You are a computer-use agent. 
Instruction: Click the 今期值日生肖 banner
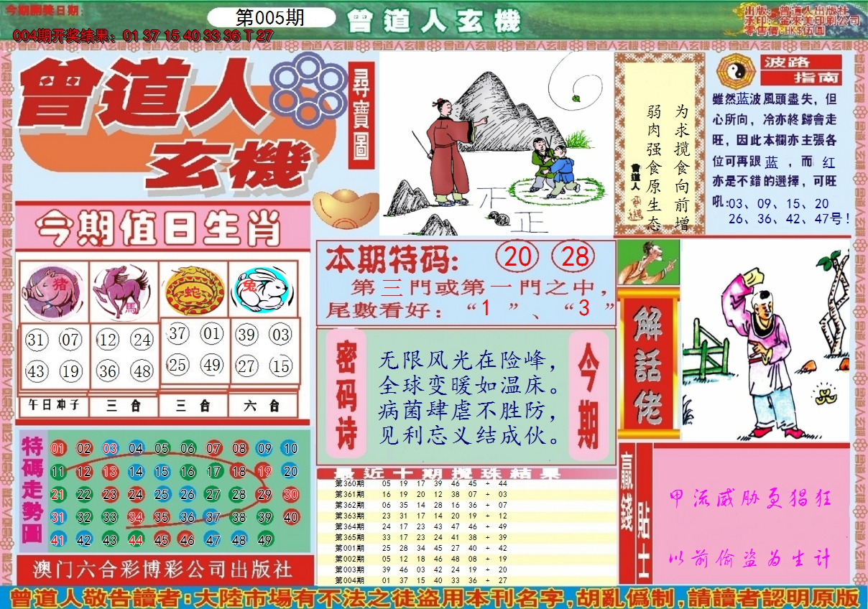[160, 229]
